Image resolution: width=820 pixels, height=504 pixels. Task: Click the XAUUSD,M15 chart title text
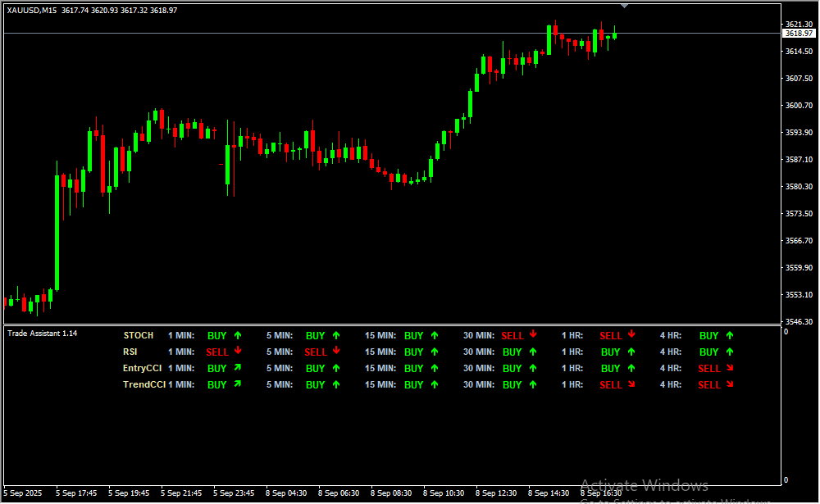pyautogui.click(x=33, y=11)
